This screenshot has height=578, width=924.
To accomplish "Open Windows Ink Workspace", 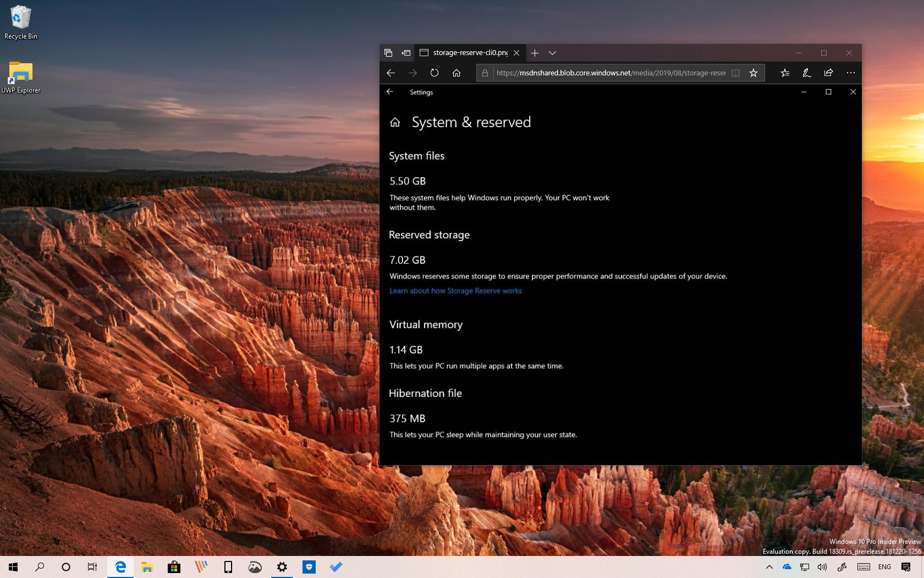I will tap(842, 567).
